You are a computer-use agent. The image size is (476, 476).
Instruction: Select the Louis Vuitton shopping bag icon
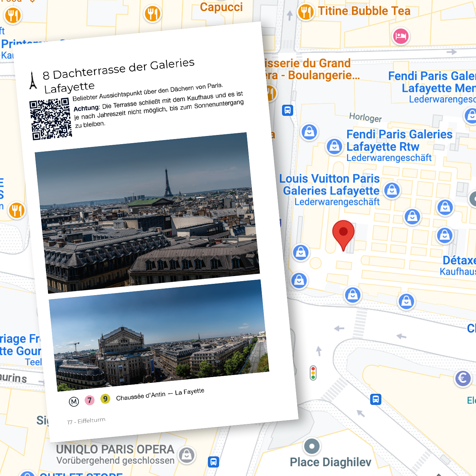pos(392,190)
